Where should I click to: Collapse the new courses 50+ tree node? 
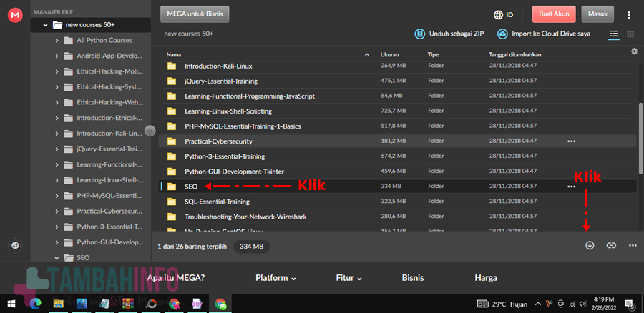pyautogui.click(x=45, y=25)
